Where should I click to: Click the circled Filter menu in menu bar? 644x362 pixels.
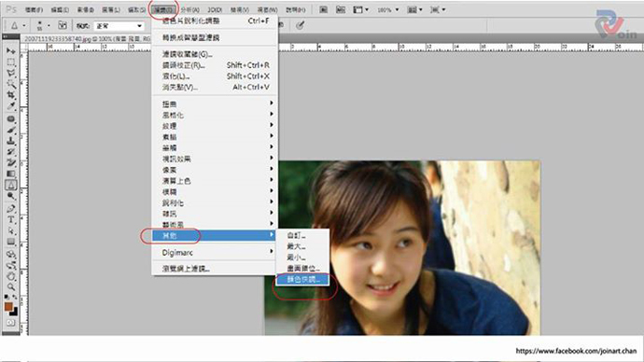tap(163, 9)
